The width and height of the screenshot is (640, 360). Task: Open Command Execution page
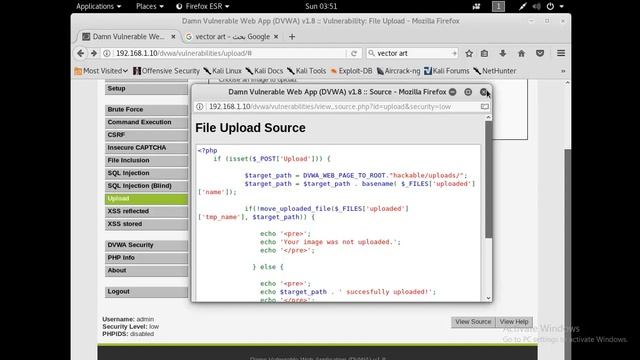146,122
